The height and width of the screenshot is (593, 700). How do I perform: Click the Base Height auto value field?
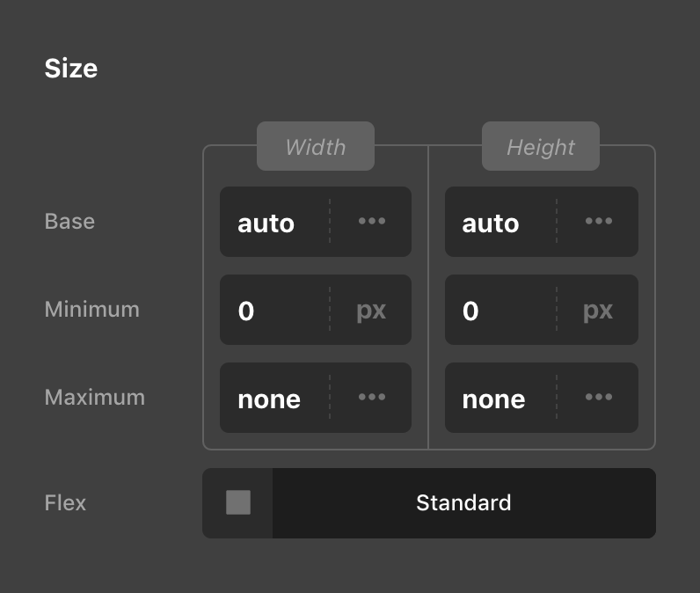click(499, 223)
